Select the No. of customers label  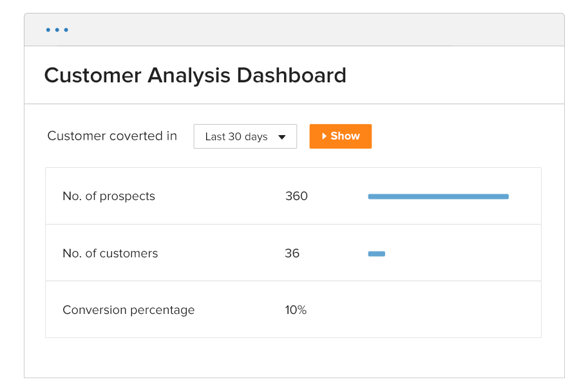pyautogui.click(x=110, y=253)
